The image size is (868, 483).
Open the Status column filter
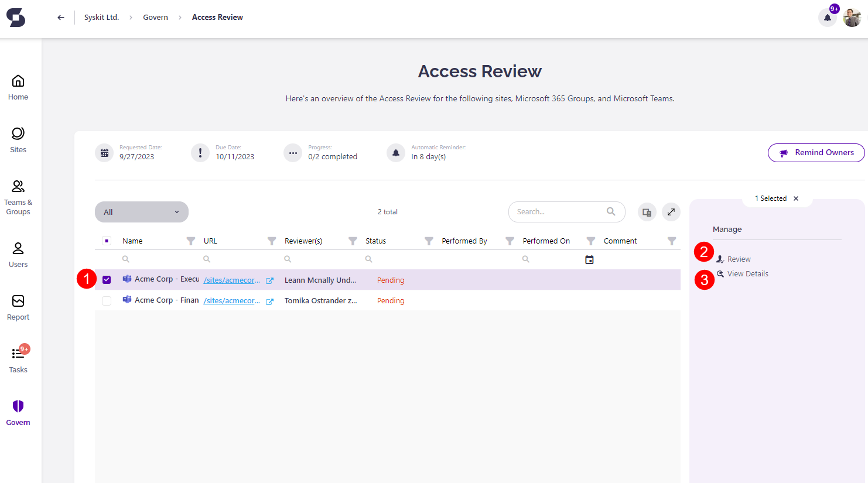coord(429,240)
